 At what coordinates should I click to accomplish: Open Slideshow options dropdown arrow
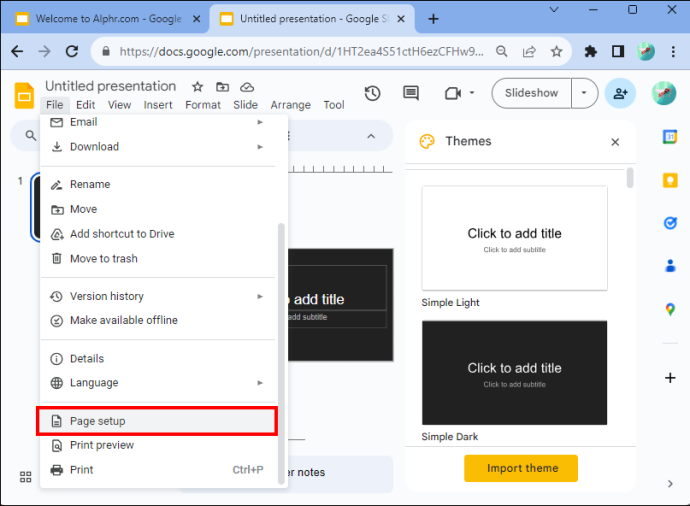coord(584,93)
